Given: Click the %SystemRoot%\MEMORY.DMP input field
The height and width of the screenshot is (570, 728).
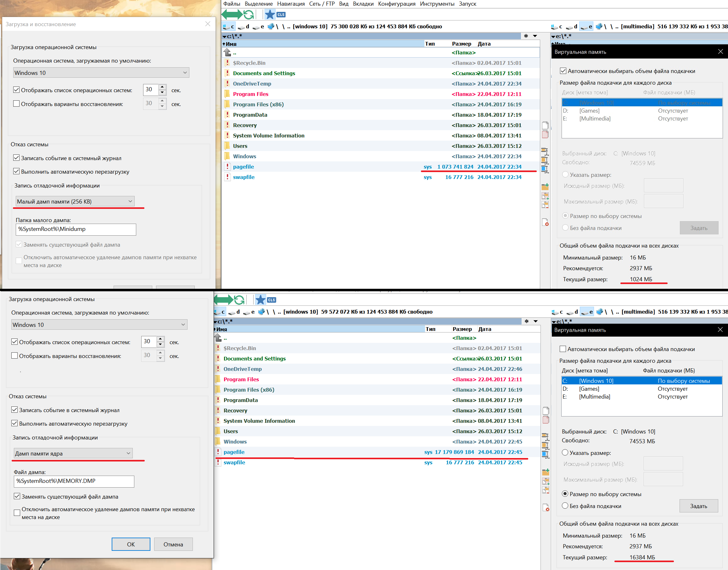Looking at the screenshot, I should [x=74, y=481].
